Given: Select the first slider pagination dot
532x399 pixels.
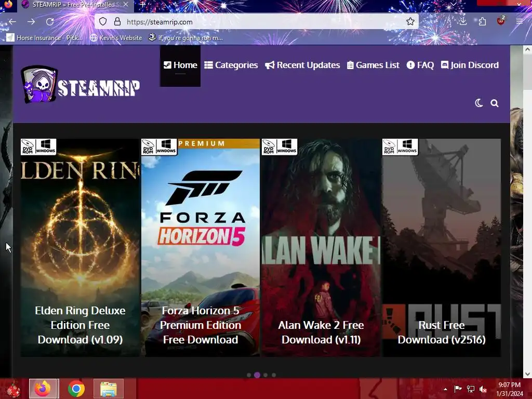Looking at the screenshot, I should pyautogui.click(x=249, y=375).
